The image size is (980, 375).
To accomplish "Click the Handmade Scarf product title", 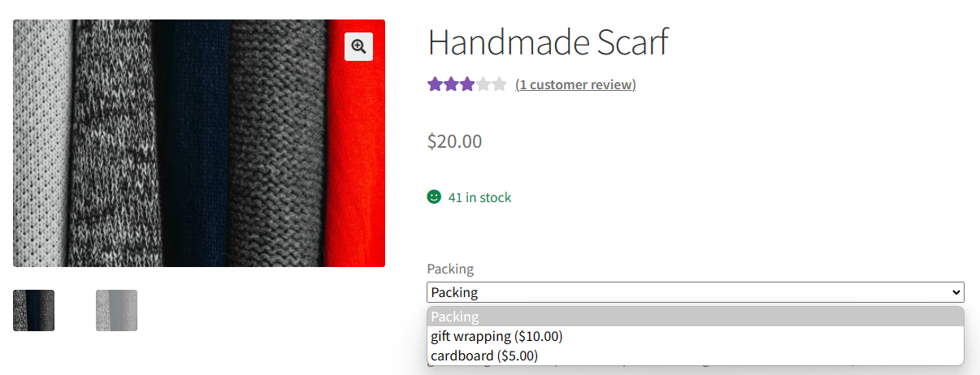I will (x=548, y=42).
